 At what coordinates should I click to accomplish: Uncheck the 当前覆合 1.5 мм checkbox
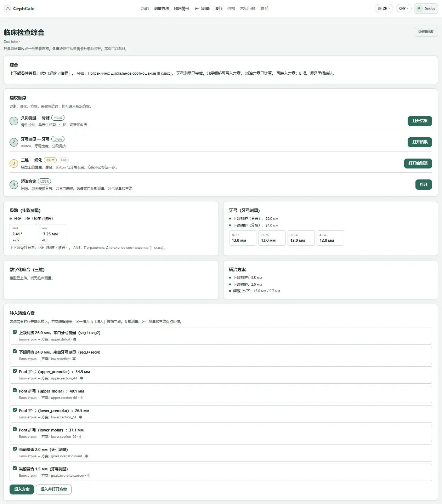pyautogui.click(x=15, y=468)
